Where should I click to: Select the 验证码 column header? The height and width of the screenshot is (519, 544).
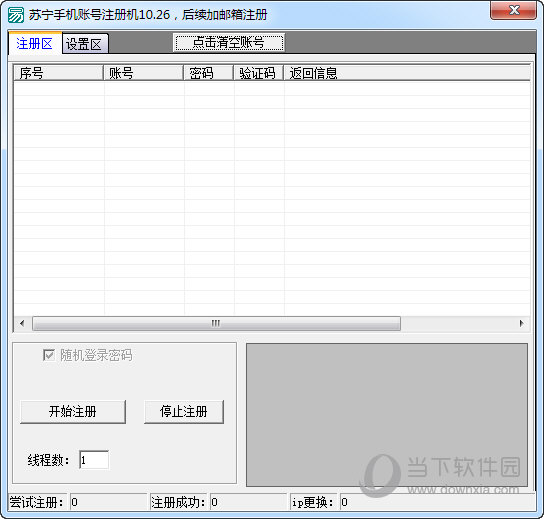pyautogui.click(x=258, y=73)
